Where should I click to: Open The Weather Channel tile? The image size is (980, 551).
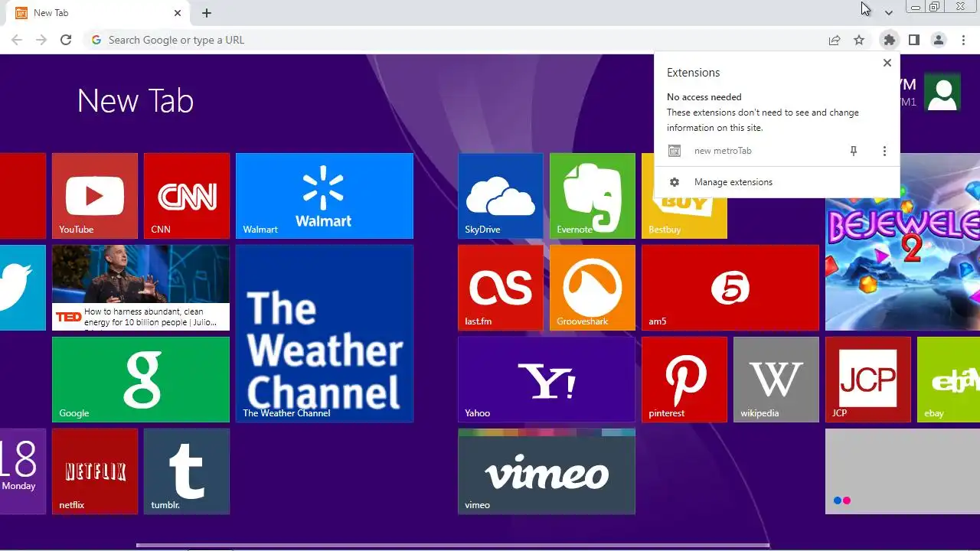(x=325, y=334)
